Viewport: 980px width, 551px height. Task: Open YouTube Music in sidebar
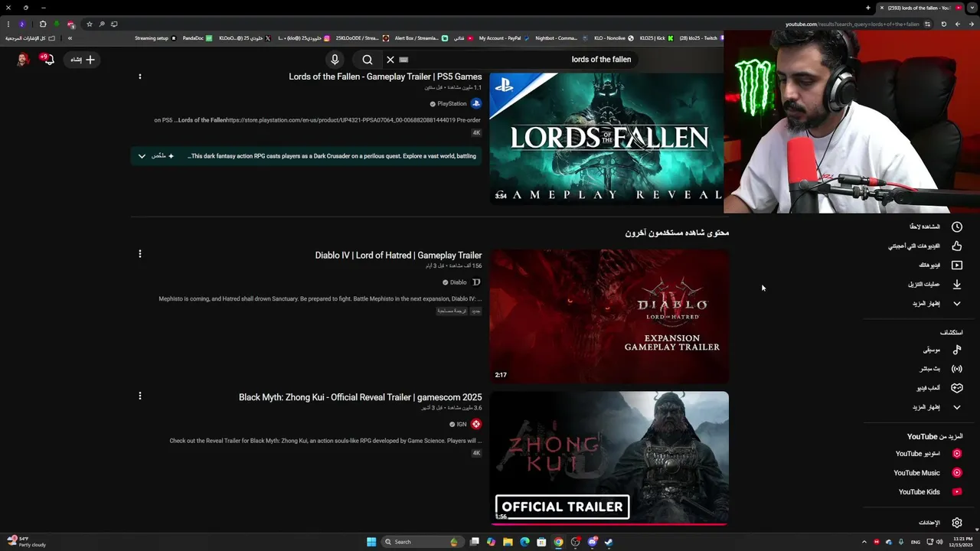point(927,473)
